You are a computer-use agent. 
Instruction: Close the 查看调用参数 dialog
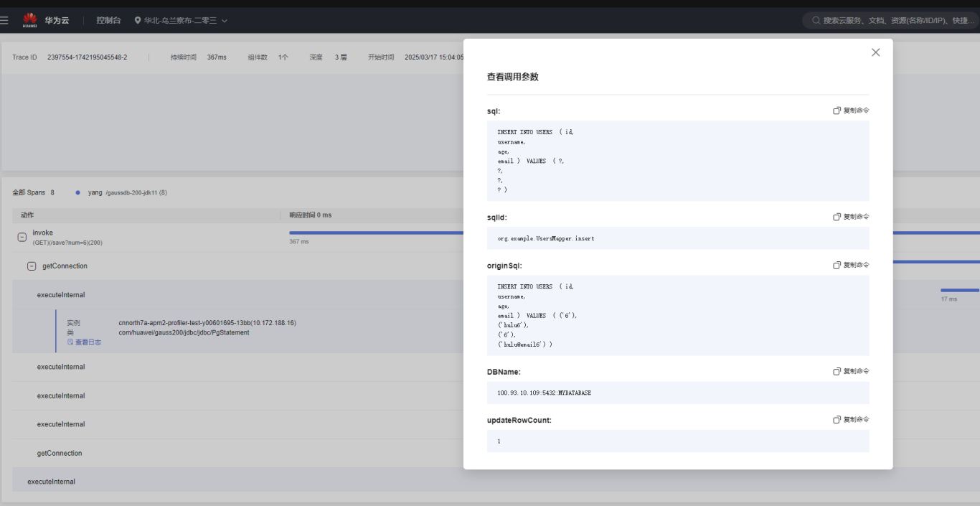875,52
